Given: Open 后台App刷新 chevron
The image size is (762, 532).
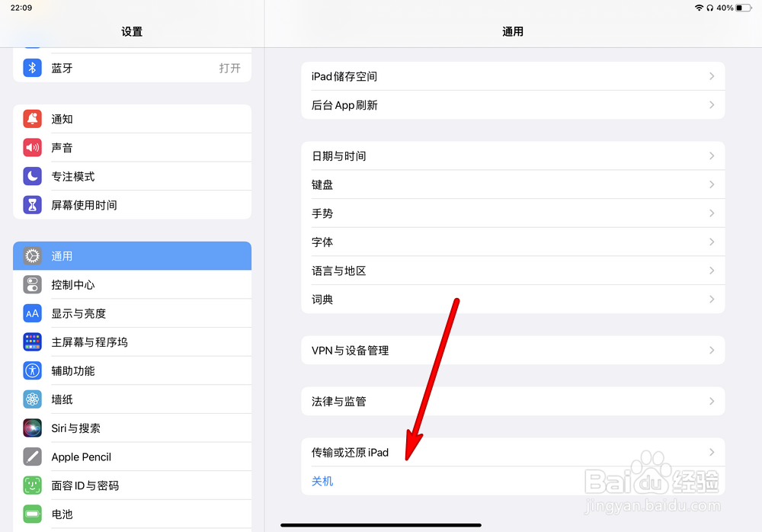Looking at the screenshot, I should [712, 104].
